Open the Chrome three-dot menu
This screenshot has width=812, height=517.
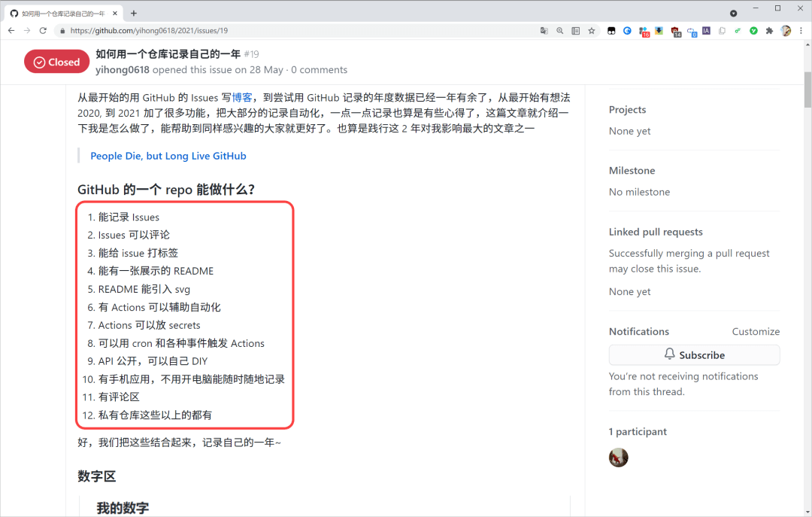click(801, 31)
